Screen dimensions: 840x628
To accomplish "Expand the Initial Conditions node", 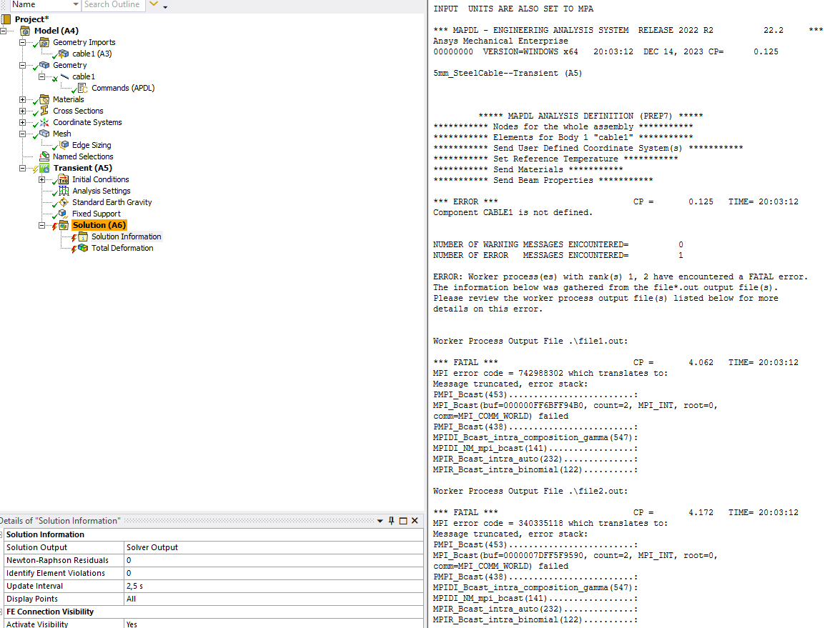I will pos(41,179).
